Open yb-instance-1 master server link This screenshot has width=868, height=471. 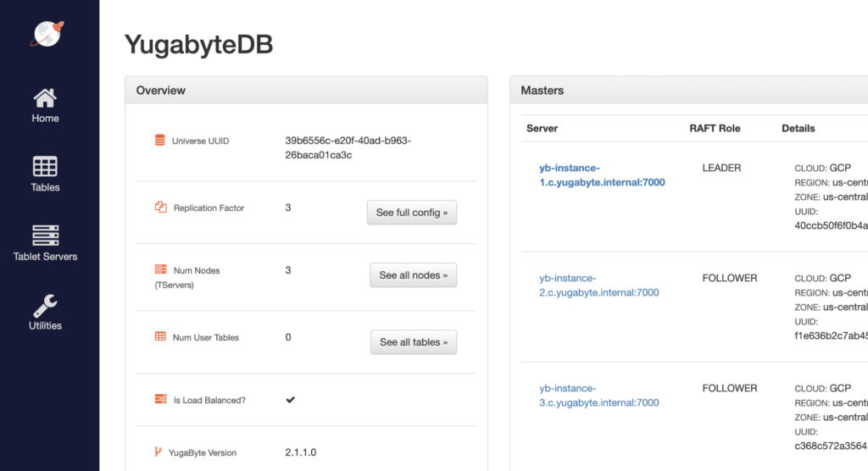[602, 175]
